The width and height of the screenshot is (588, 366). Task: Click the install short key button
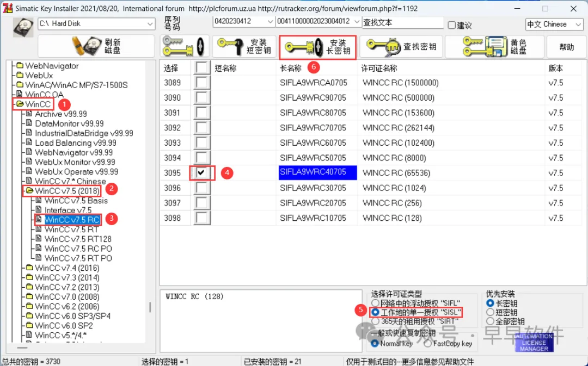[x=244, y=46]
